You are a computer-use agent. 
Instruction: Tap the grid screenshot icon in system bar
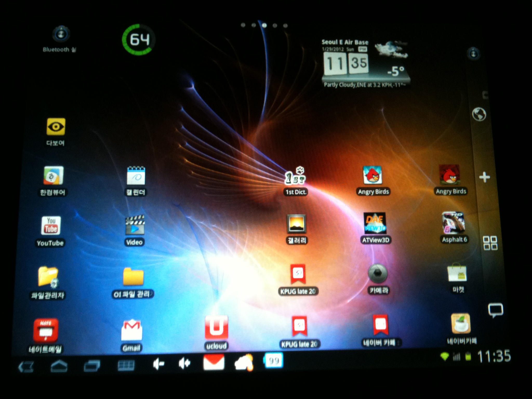(126, 365)
